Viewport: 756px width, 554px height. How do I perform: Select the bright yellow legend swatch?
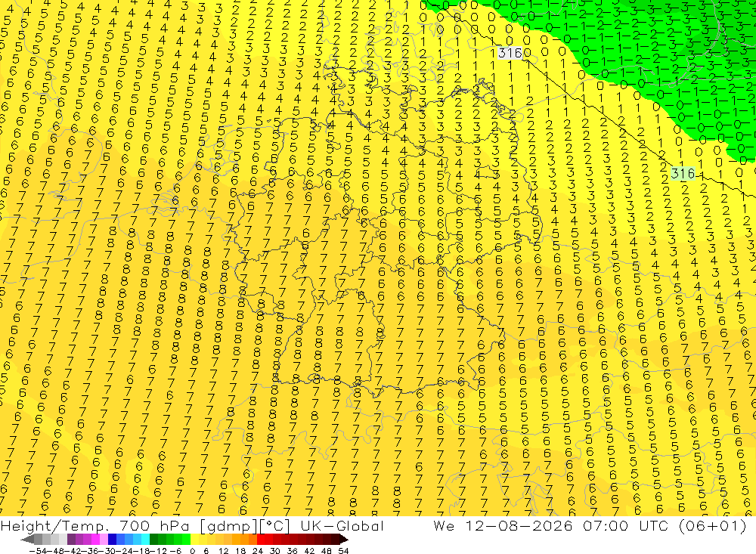pos(194,540)
